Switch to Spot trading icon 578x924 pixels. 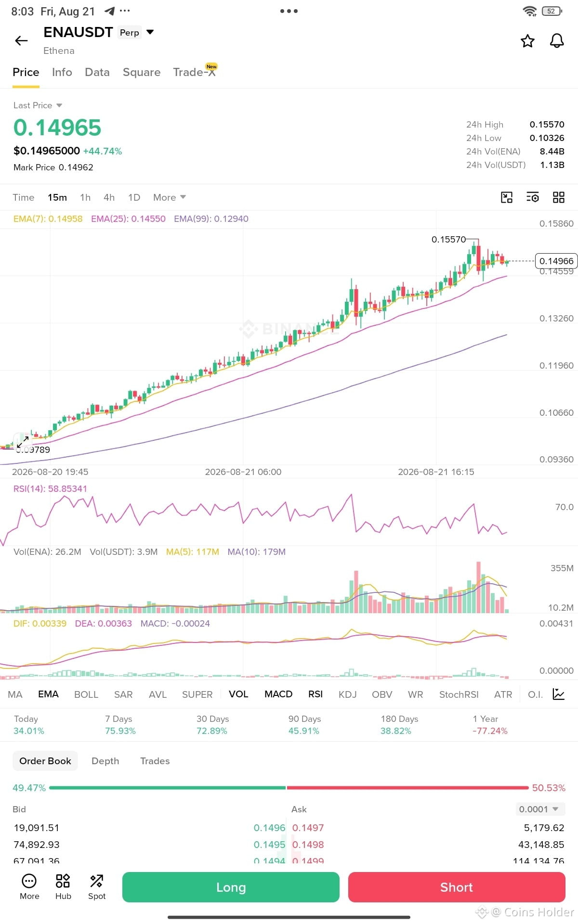tap(97, 887)
